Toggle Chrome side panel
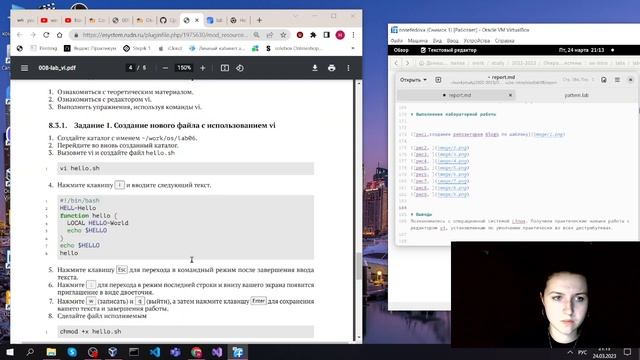640x360 pixels. [x=327, y=35]
